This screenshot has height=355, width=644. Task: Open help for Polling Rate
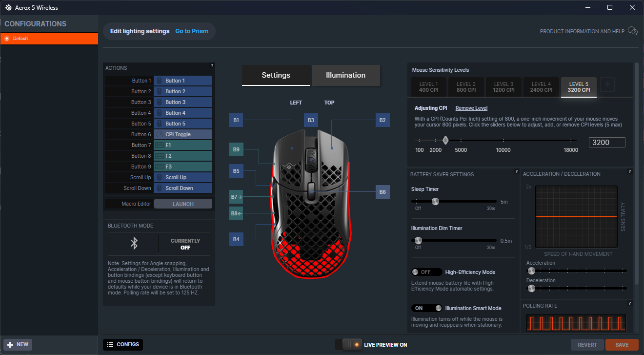(629, 303)
